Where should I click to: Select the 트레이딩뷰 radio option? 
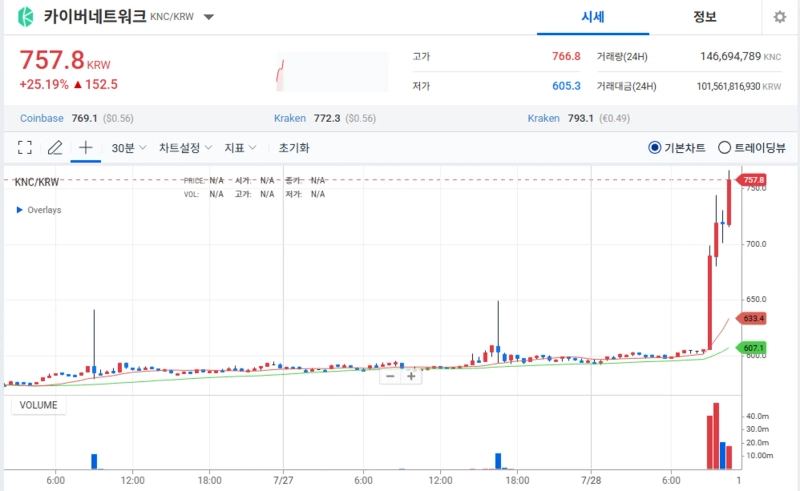(725, 148)
